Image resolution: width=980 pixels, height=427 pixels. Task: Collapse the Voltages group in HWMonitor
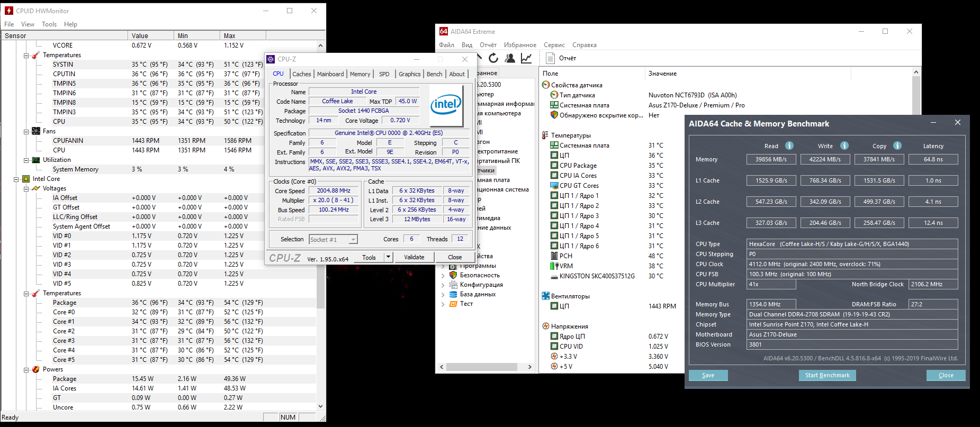pyautogui.click(x=26, y=188)
